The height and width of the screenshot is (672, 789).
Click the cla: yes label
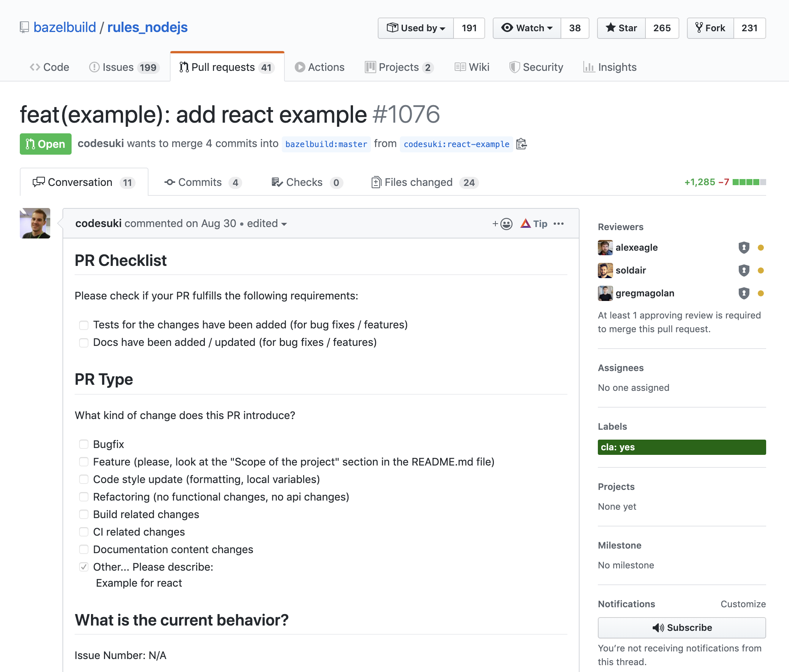682,447
